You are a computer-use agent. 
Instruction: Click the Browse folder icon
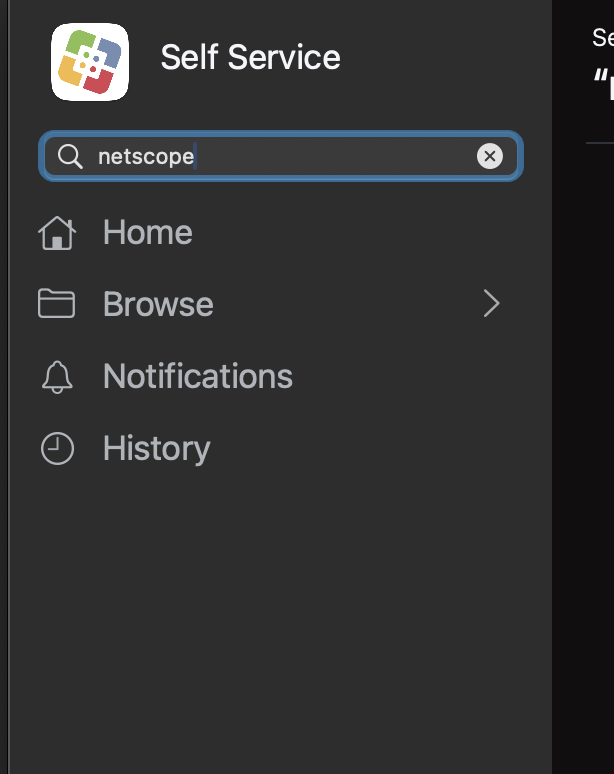56,303
